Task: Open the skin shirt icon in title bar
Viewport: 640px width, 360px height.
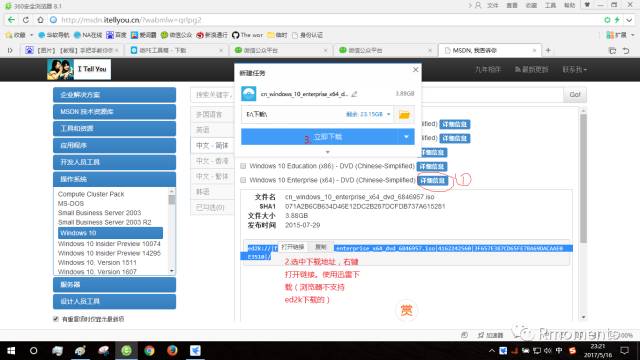Action: (x=587, y=5)
